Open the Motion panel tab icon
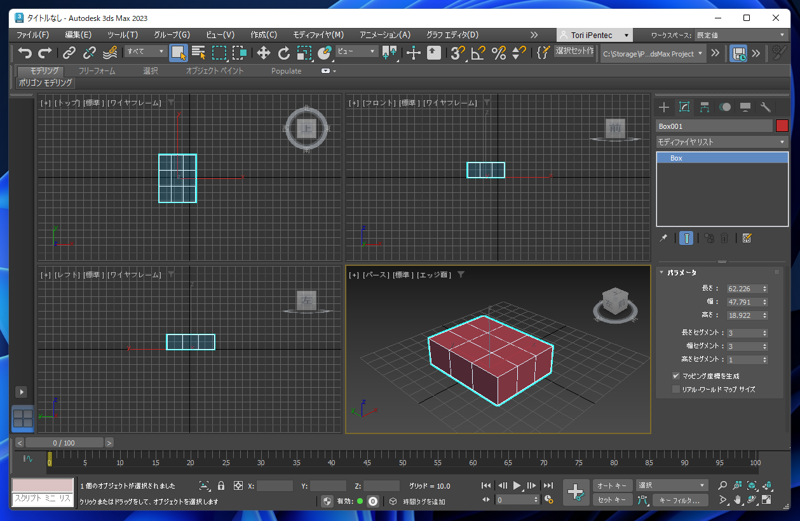 pos(725,107)
